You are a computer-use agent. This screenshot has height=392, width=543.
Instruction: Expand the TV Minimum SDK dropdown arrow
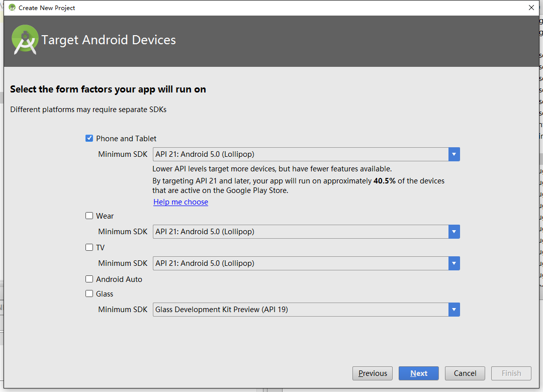pos(454,263)
